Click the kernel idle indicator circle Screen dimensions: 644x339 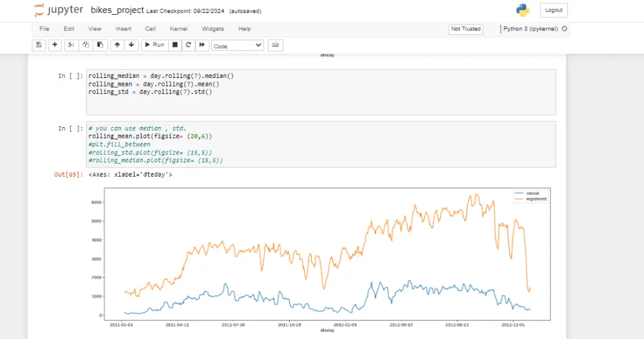(x=564, y=29)
